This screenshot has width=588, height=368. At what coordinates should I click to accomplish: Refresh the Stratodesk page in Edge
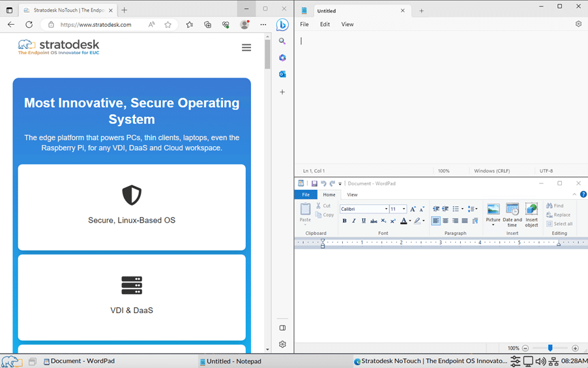pyautogui.click(x=29, y=24)
